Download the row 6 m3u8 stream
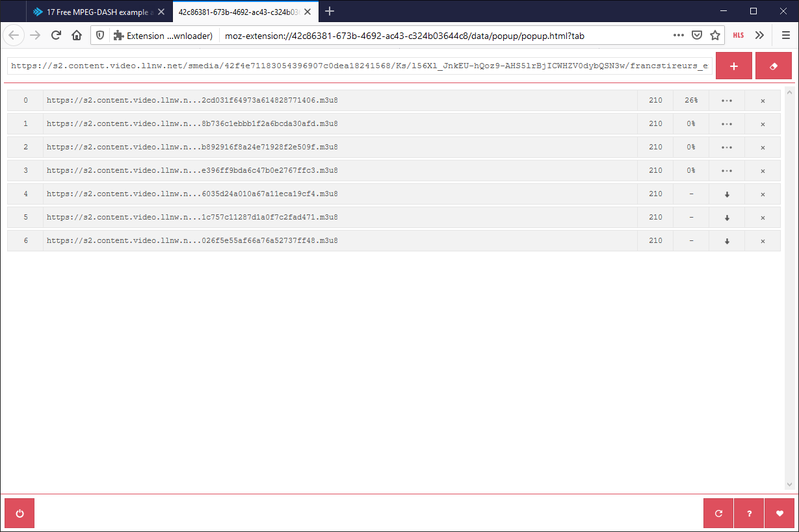799x532 pixels. click(727, 241)
